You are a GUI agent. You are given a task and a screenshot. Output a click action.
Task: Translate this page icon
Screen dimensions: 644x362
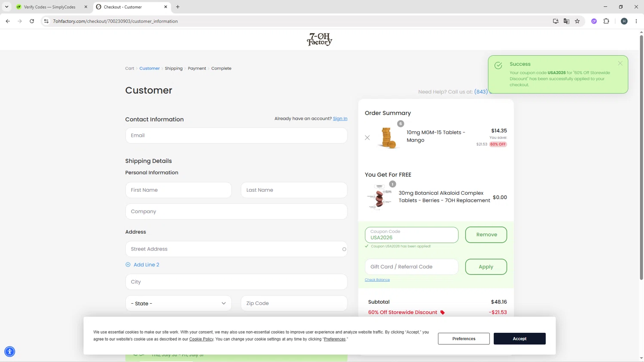tap(566, 21)
